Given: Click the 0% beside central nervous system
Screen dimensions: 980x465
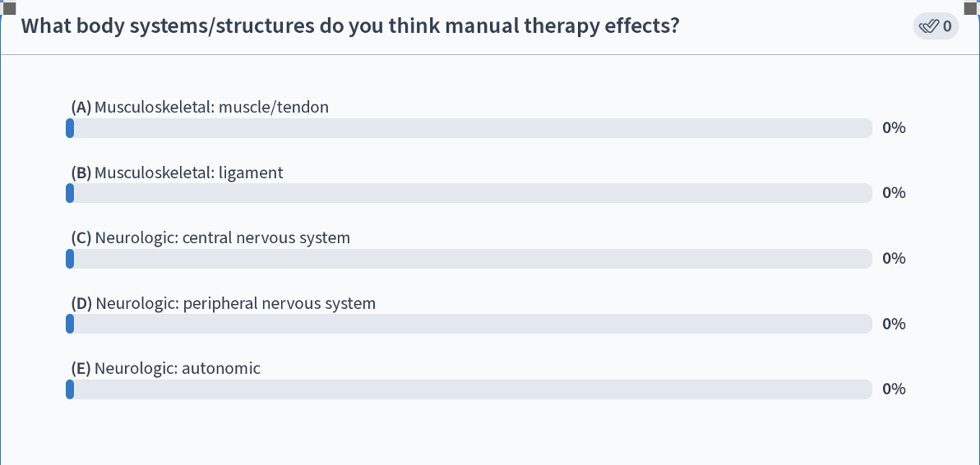Looking at the screenshot, I should click(894, 259).
